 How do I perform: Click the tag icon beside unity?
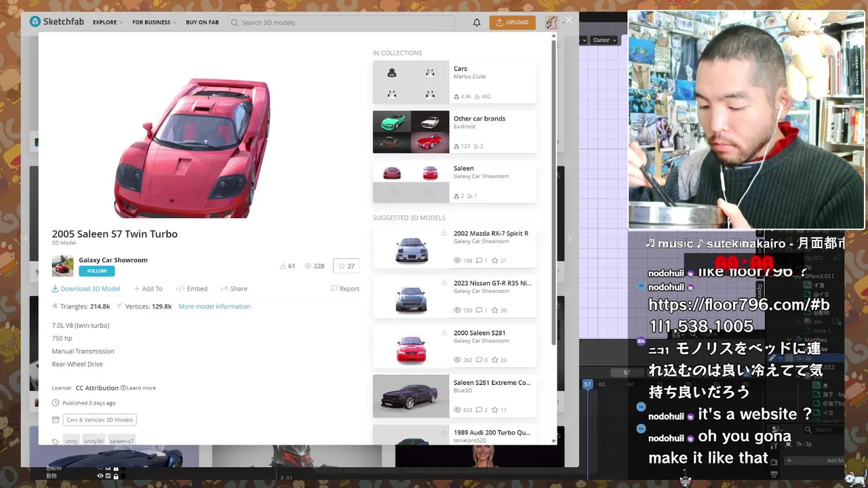tap(56, 441)
